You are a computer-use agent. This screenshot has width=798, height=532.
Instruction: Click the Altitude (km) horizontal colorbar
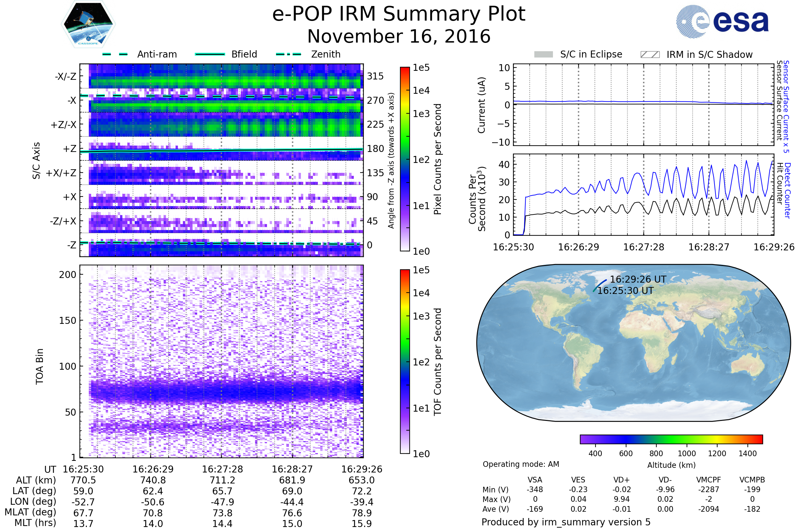671,439
